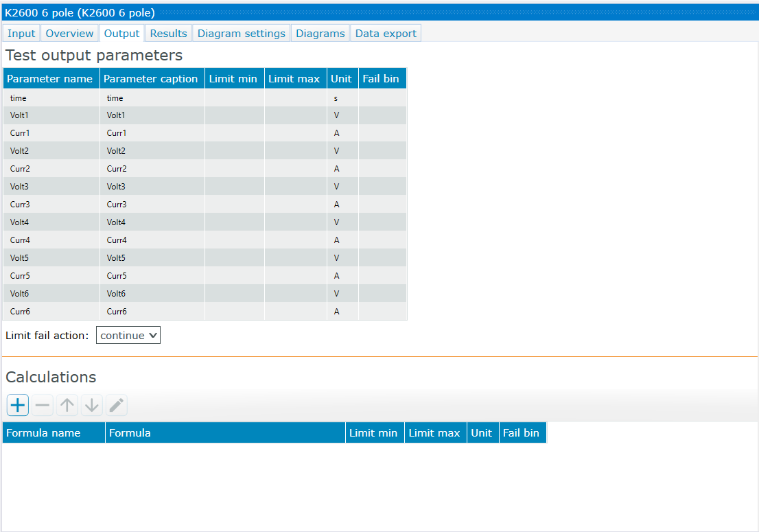Click the Fail bin cell for Volt2
This screenshot has width=759, height=532.
point(382,151)
